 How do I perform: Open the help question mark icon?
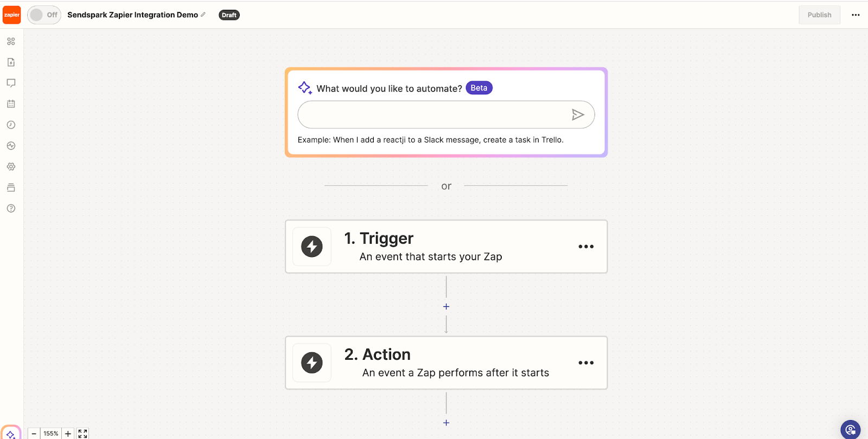pyautogui.click(x=11, y=209)
